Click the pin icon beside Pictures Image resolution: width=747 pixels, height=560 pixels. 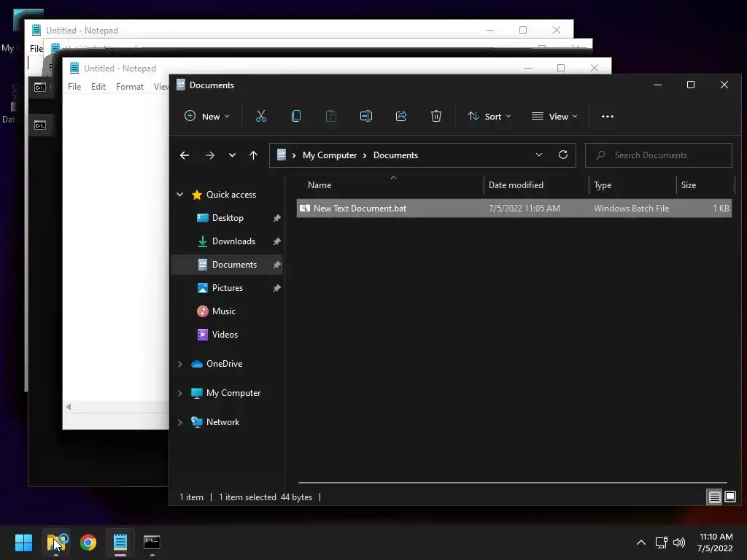coord(276,288)
